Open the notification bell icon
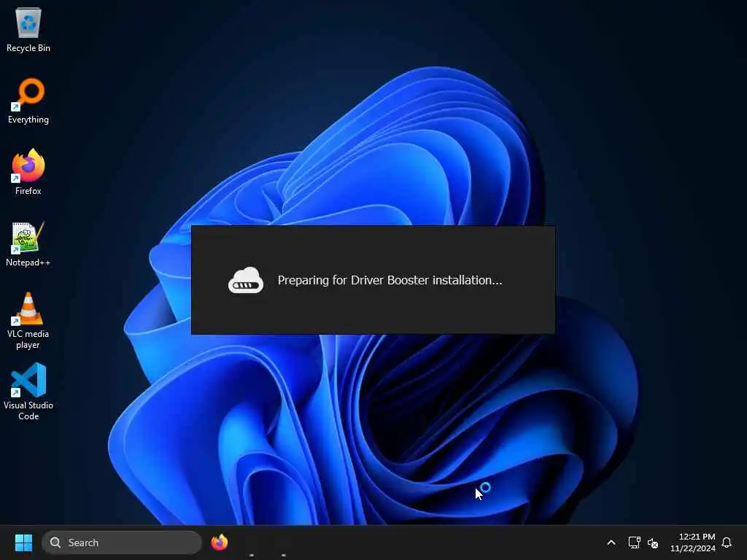This screenshot has height=560, width=747. (x=727, y=542)
